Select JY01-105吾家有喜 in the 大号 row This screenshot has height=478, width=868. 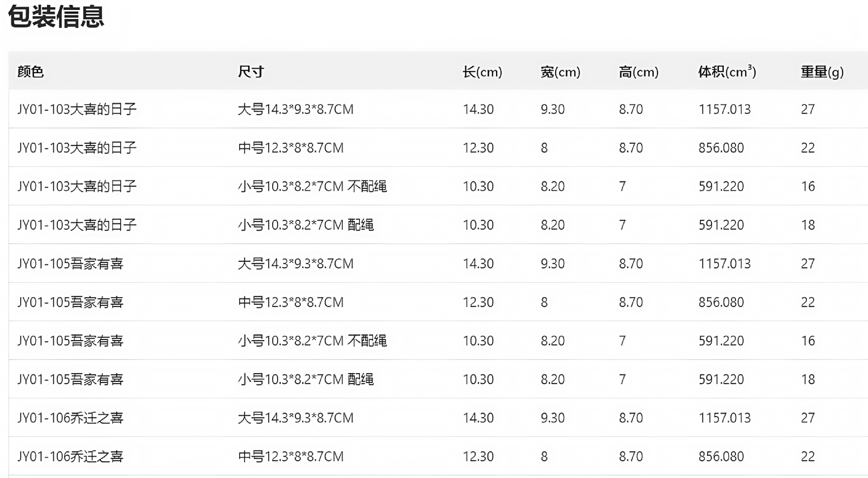tap(70, 264)
